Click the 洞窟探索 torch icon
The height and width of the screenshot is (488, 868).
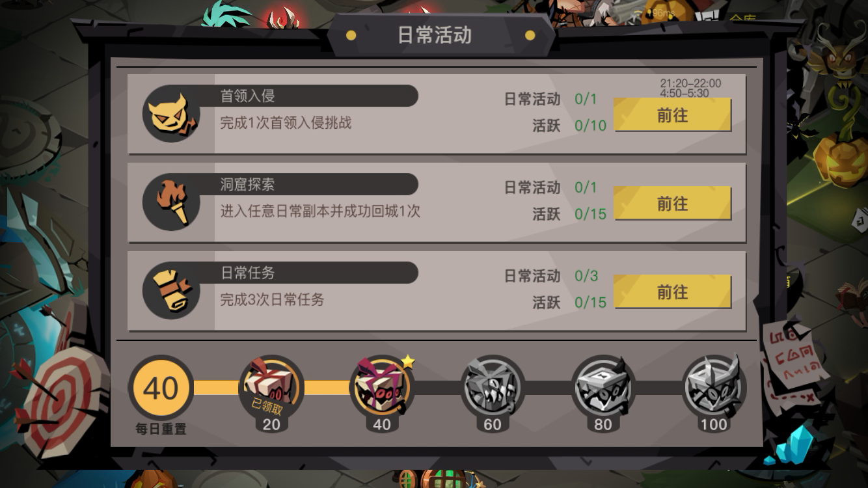[171, 202]
